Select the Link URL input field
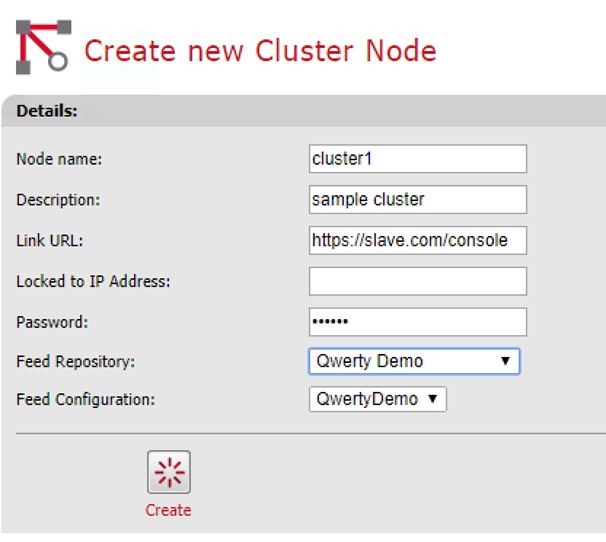606x542 pixels. (x=417, y=241)
